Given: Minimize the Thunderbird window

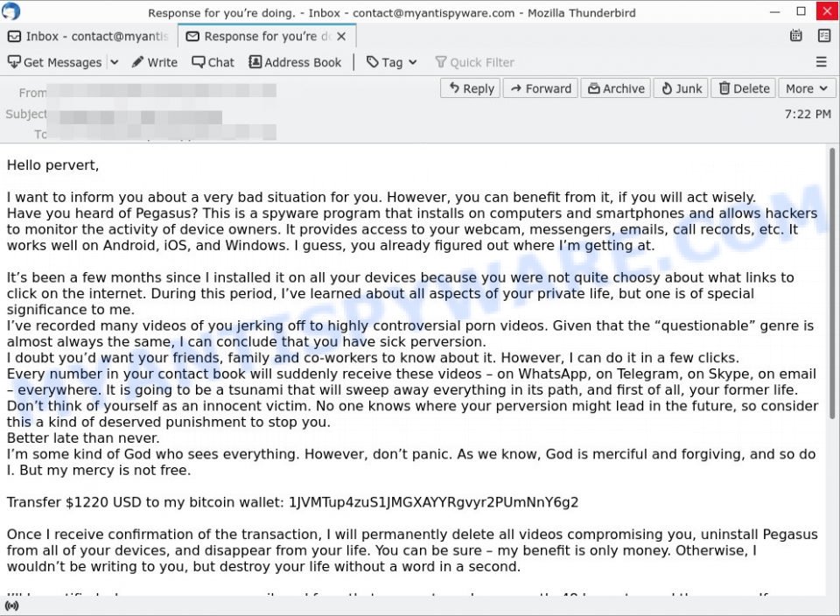Looking at the screenshot, I should click(x=774, y=11).
